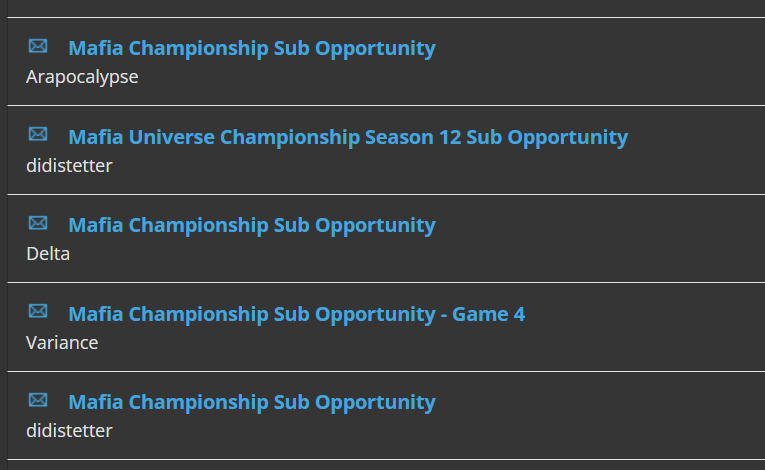Click envelope icon for Season 12 Sub Opportunity

coord(38,134)
